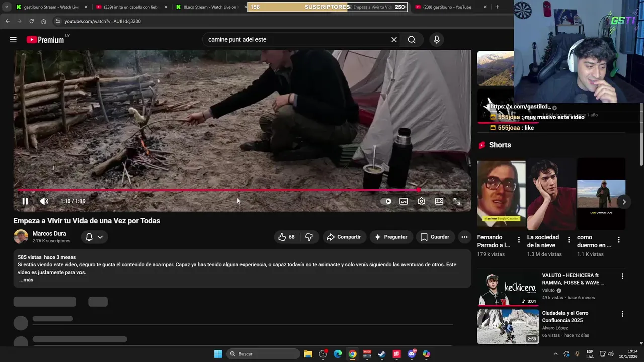Image resolution: width=644 pixels, height=362 pixels.
Task: Open the YouTube hamburger guide menu
Action: tap(13, 40)
